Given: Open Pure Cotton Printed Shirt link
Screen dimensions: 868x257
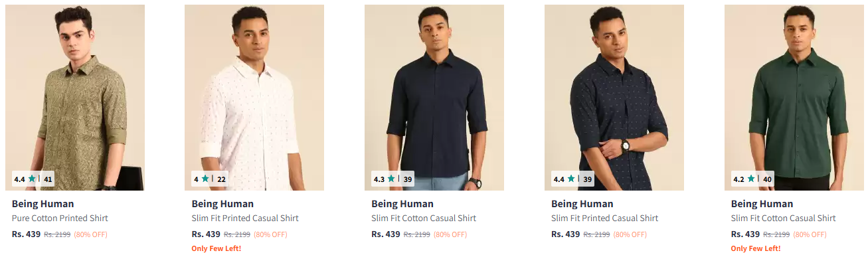Looking at the screenshot, I should pyautogui.click(x=60, y=218).
